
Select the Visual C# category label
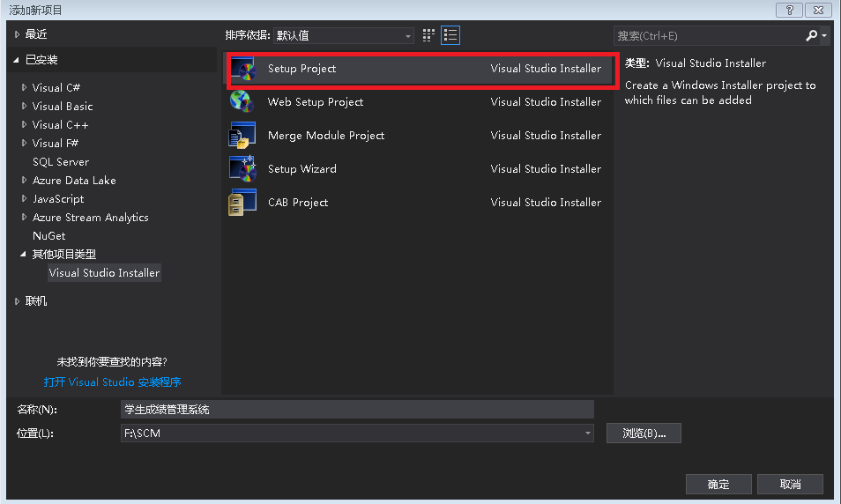56,87
